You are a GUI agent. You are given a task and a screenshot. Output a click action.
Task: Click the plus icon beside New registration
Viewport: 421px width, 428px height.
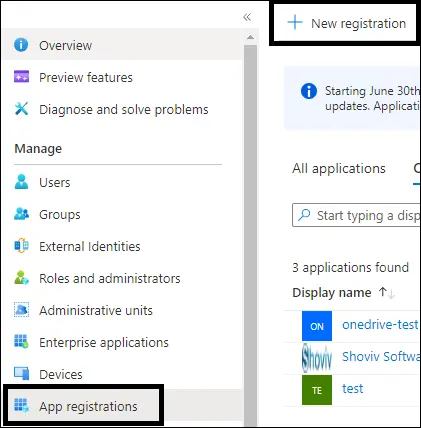pos(295,23)
